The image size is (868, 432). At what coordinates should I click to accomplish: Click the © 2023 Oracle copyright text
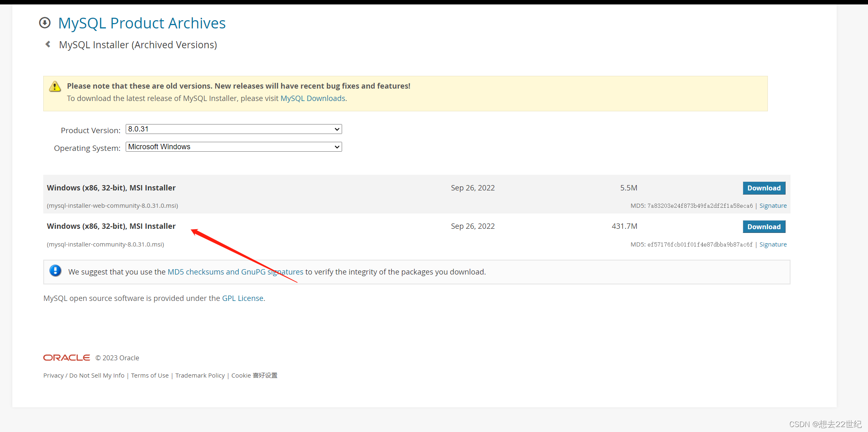point(117,358)
